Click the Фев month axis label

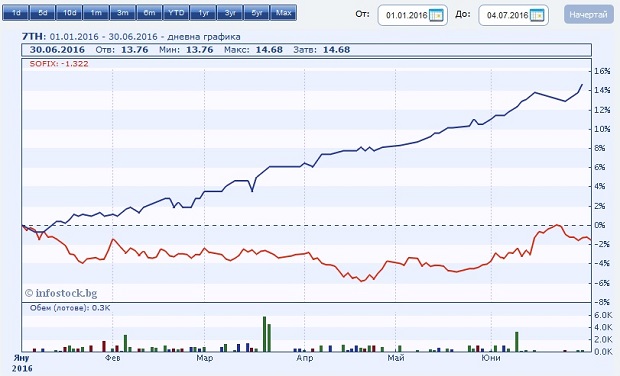pos(113,358)
